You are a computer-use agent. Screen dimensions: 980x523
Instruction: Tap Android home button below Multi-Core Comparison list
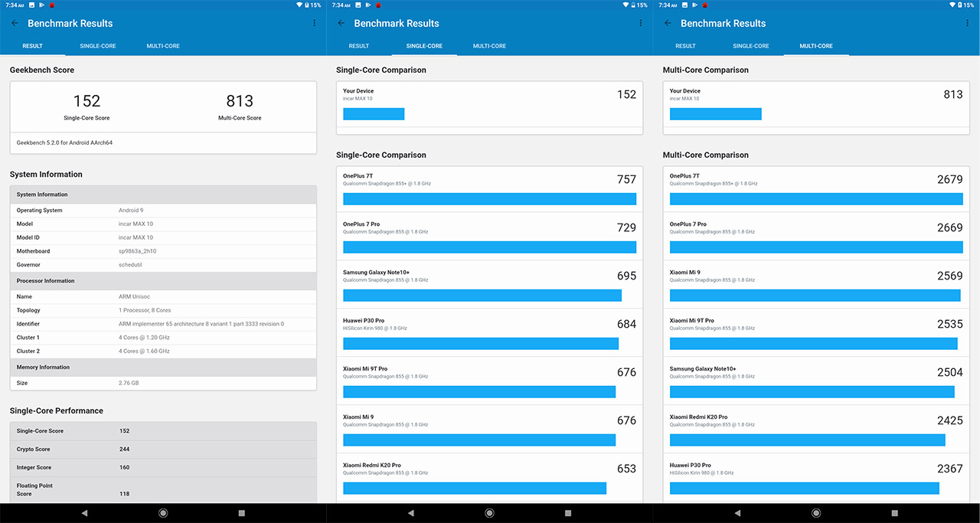[816, 513]
